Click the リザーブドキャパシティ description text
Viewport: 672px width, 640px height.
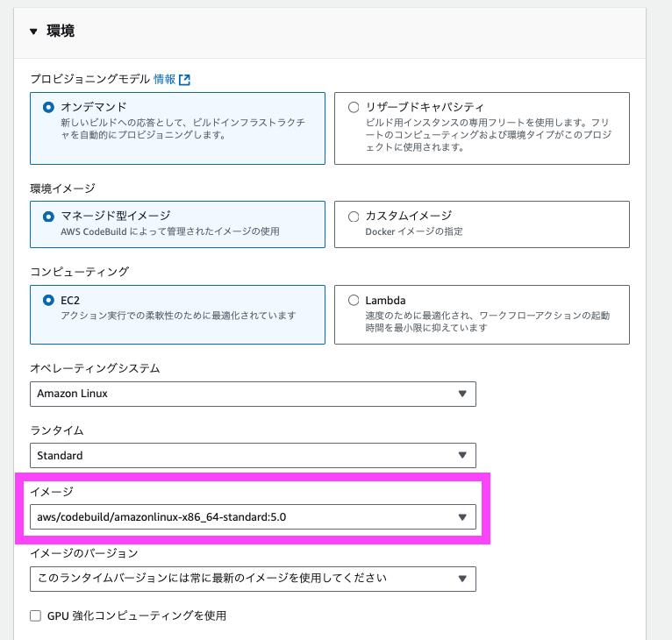[488, 134]
